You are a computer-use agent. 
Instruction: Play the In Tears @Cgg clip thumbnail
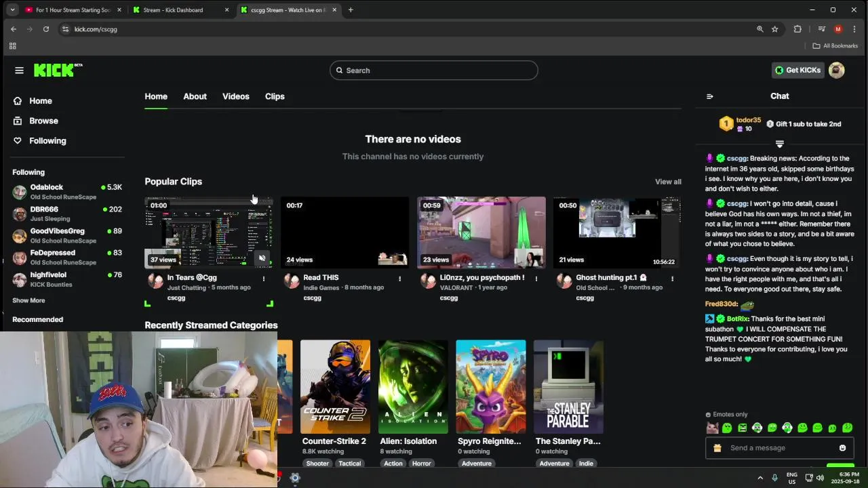coord(209,232)
